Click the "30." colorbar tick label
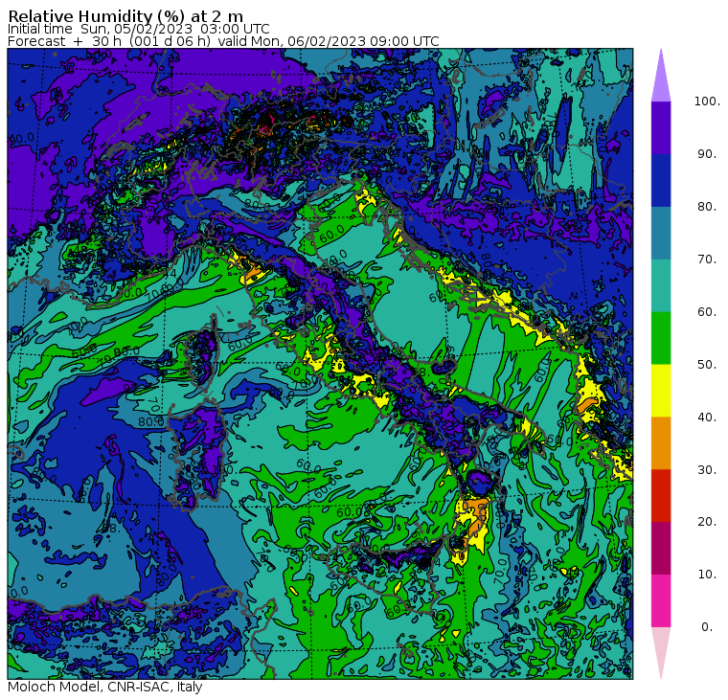728x700 pixels. tap(707, 469)
